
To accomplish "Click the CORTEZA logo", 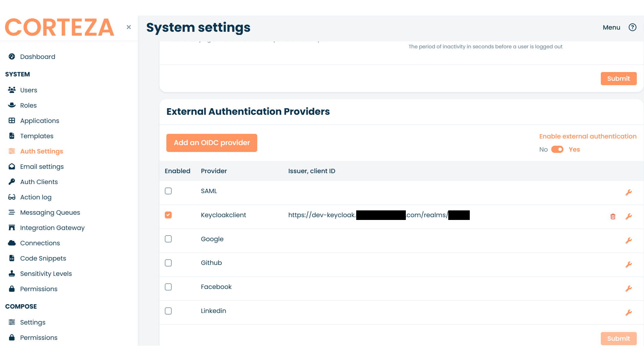I will [x=59, y=27].
